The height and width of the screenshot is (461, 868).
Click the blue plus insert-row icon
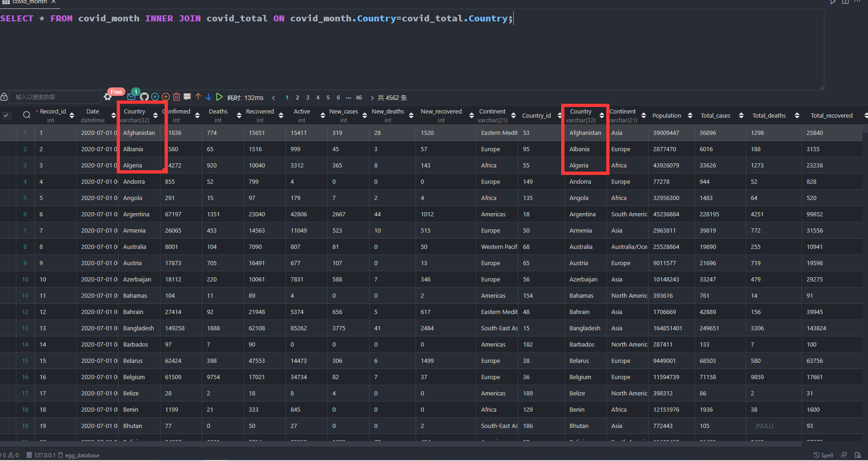(155, 97)
